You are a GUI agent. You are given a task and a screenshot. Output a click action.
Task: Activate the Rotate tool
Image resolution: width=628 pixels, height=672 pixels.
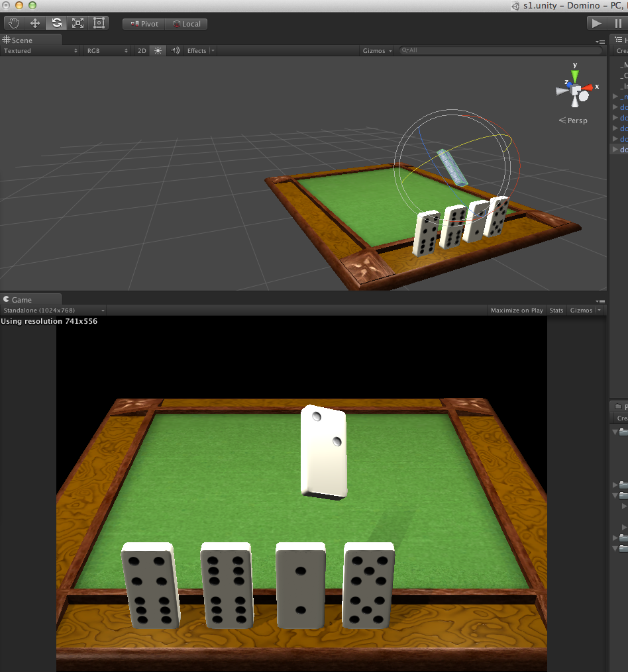coord(56,23)
